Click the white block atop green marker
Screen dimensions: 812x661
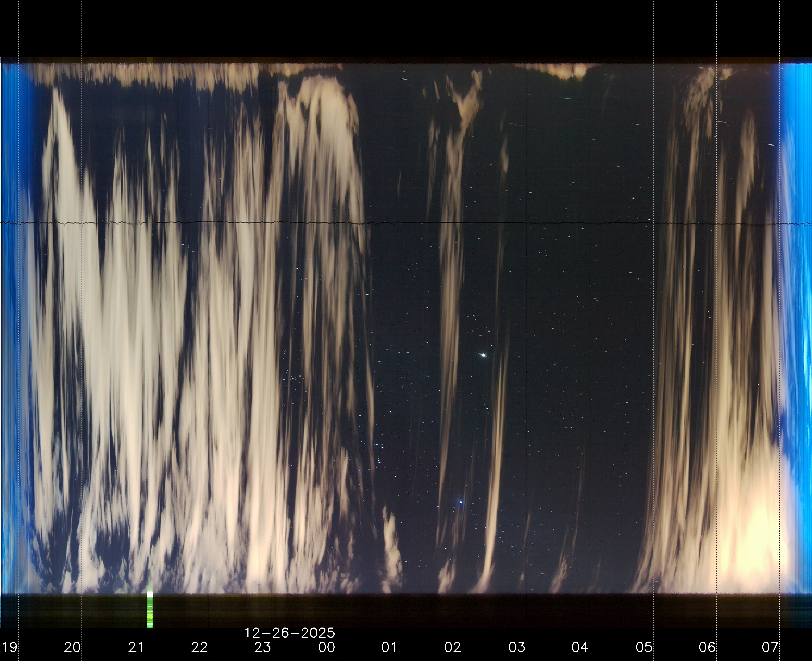[x=150, y=594]
